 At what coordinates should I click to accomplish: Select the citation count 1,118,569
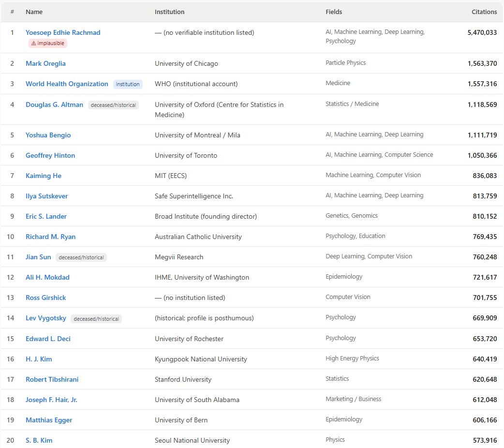coord(482,105)
